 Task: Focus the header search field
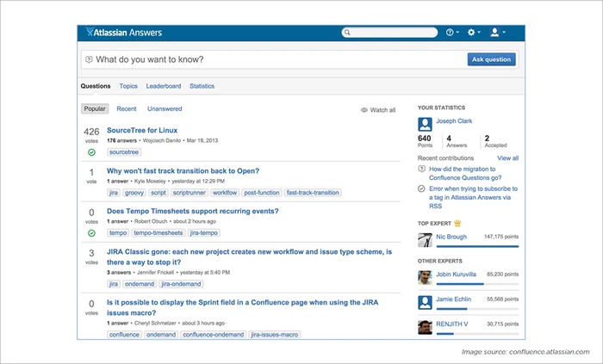389,33
